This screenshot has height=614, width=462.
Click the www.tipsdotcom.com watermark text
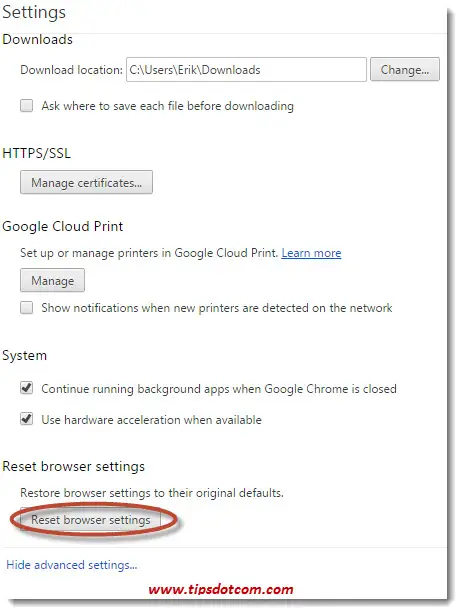click(221, 589)
